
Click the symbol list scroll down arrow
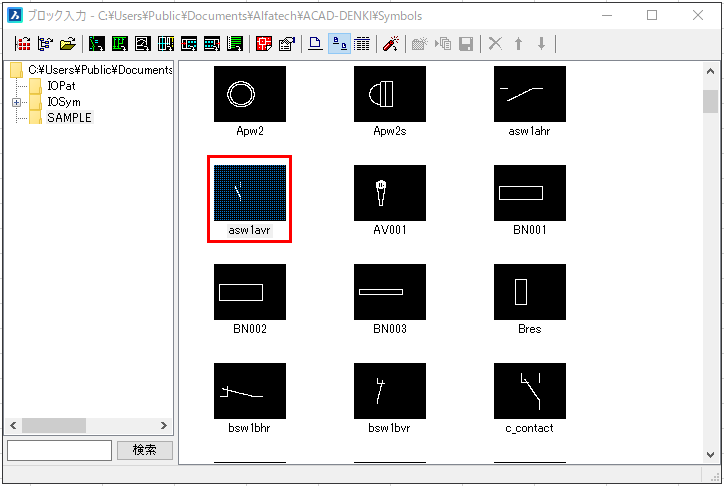710,455
